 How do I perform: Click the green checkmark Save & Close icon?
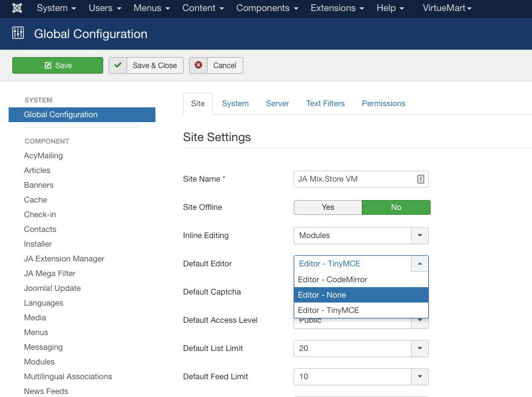pos(118,66)
